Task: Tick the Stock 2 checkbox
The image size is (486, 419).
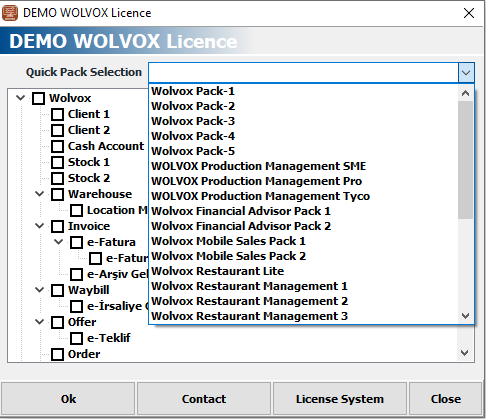Action: click(x=57, y=178)
